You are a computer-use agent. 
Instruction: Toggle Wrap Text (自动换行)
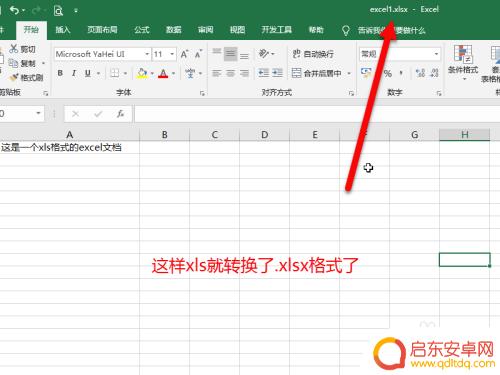click(313, 54)
